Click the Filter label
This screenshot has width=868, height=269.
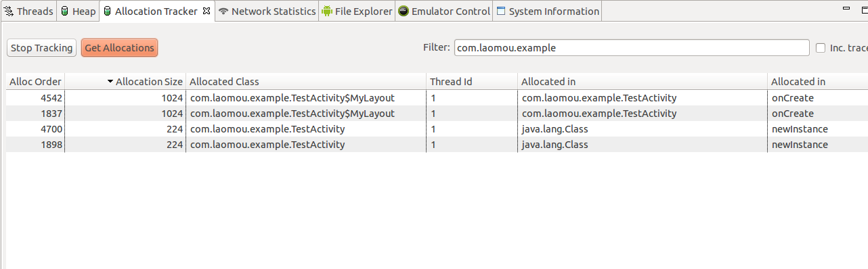click(x=436, y=48)
